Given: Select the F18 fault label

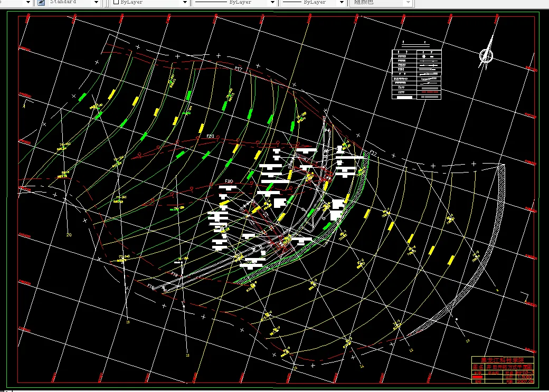Looking at the screenshot, I should click(175, 274).
